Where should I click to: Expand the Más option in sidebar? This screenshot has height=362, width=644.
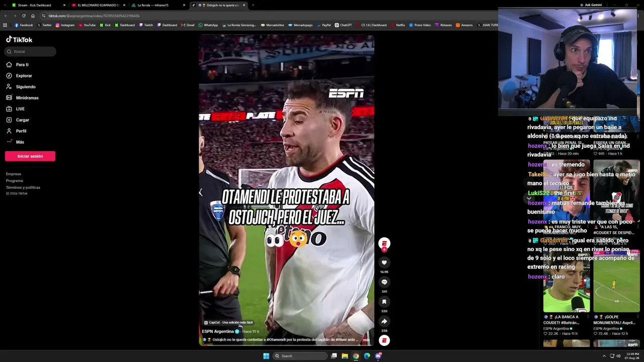point(15,142)
